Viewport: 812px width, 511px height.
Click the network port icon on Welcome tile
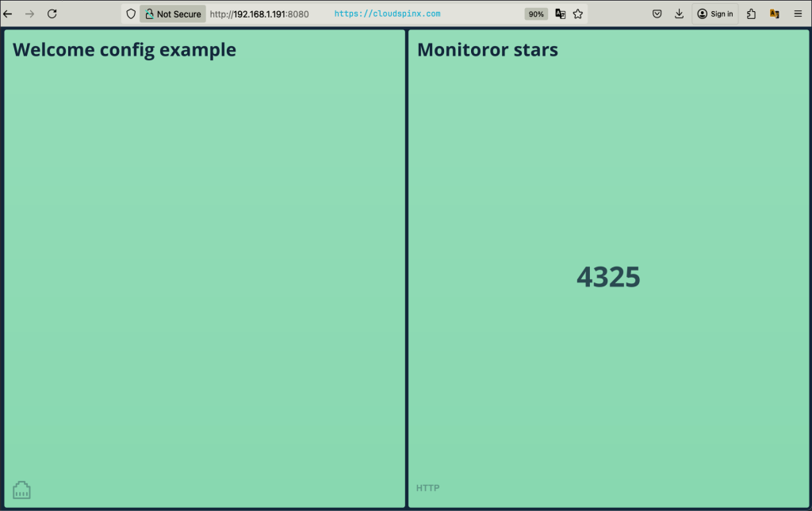click(22, 490)
